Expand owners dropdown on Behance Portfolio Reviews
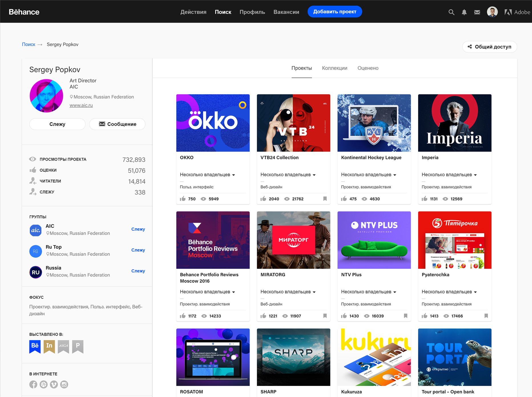The image size is (532, 397). tap(207, 292)
